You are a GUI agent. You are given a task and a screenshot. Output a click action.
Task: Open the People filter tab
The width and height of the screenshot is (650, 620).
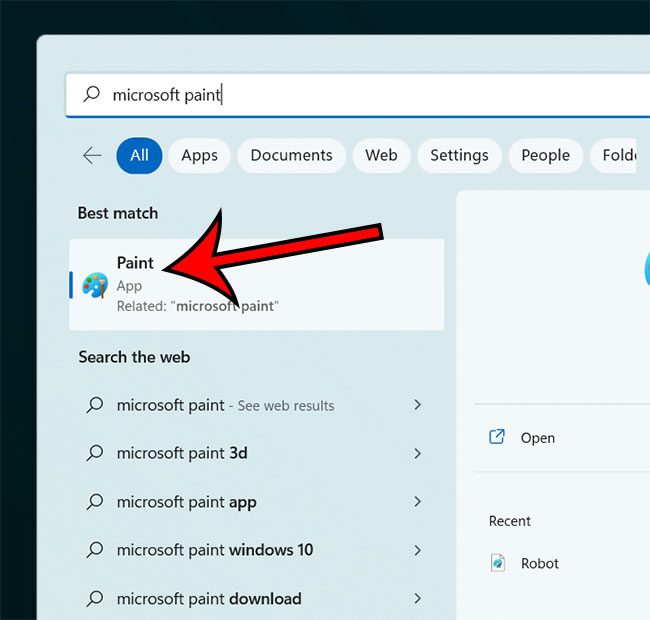click(545, 155)
